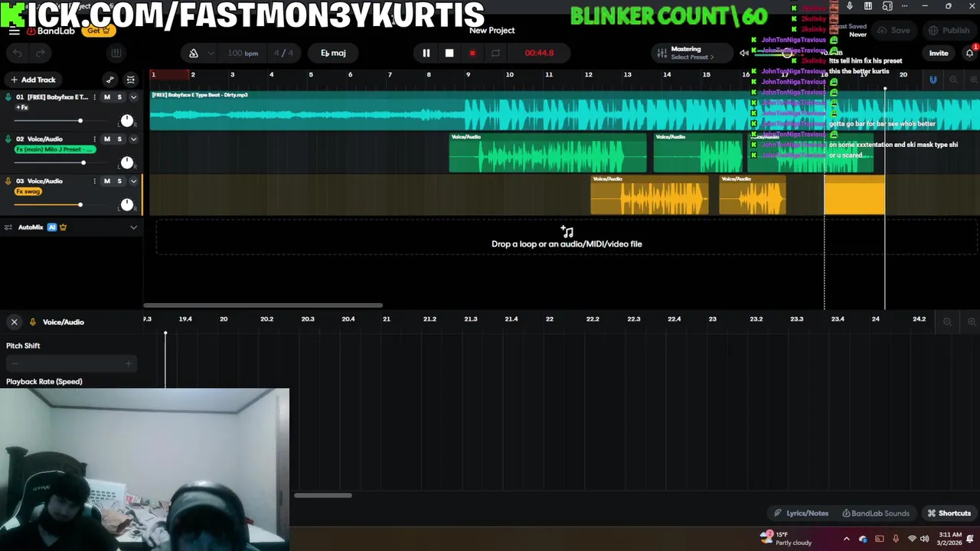Click track 03 pan knob

click(127, 204)
